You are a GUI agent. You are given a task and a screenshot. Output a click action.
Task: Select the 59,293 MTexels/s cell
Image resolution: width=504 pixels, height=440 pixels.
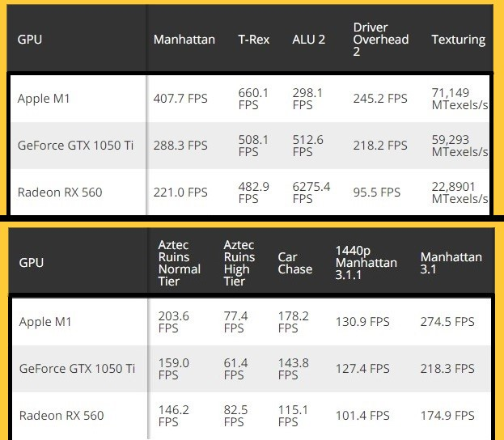click(460, 146)
